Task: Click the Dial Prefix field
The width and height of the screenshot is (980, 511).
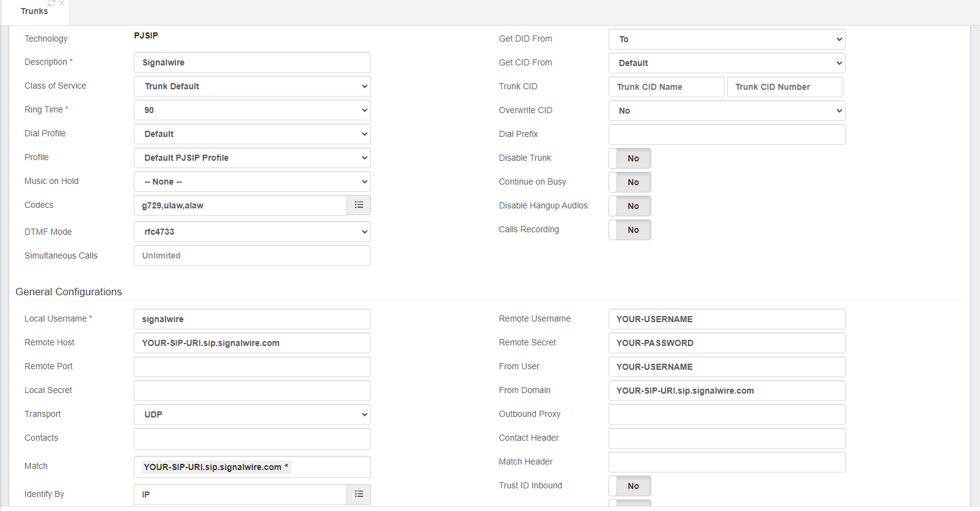Action: tap(727, 134)
